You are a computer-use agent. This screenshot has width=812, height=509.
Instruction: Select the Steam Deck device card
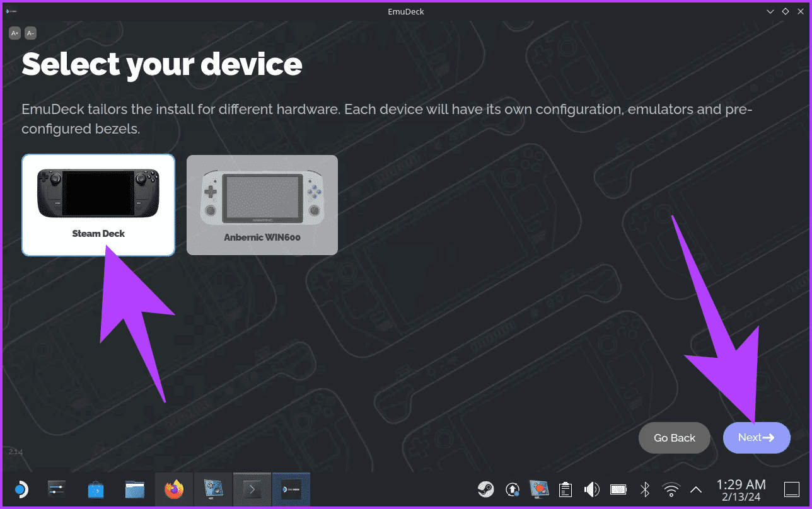click(98, 205)
